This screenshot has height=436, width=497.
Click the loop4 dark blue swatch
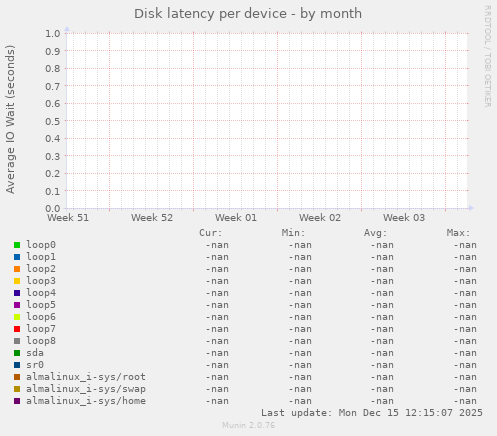coord(17,293)
